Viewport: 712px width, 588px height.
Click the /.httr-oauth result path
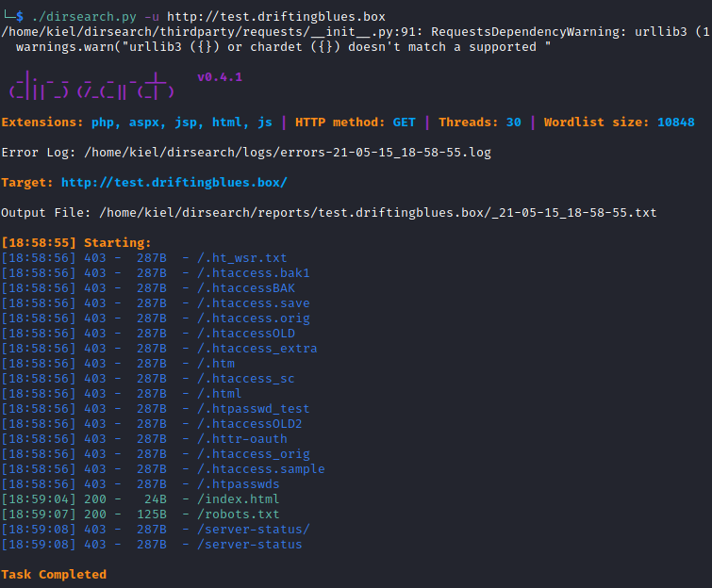point(242,439)
